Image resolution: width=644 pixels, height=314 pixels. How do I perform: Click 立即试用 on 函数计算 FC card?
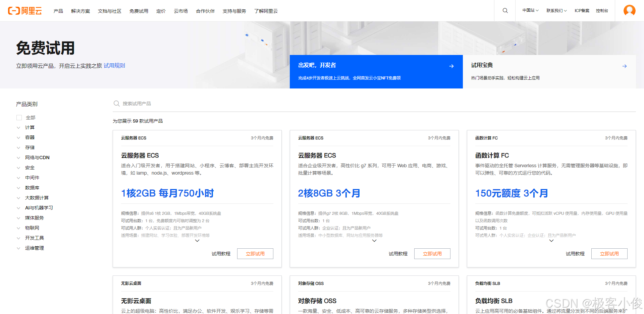tap(609, 254)
